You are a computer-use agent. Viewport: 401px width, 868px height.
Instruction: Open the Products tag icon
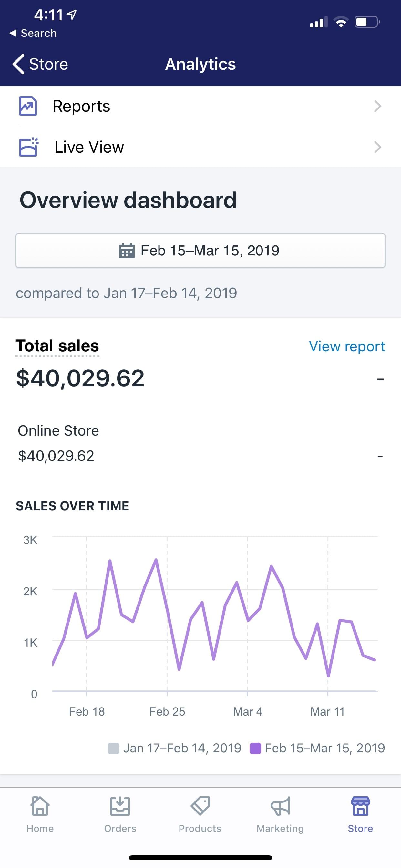click(200, 806)
